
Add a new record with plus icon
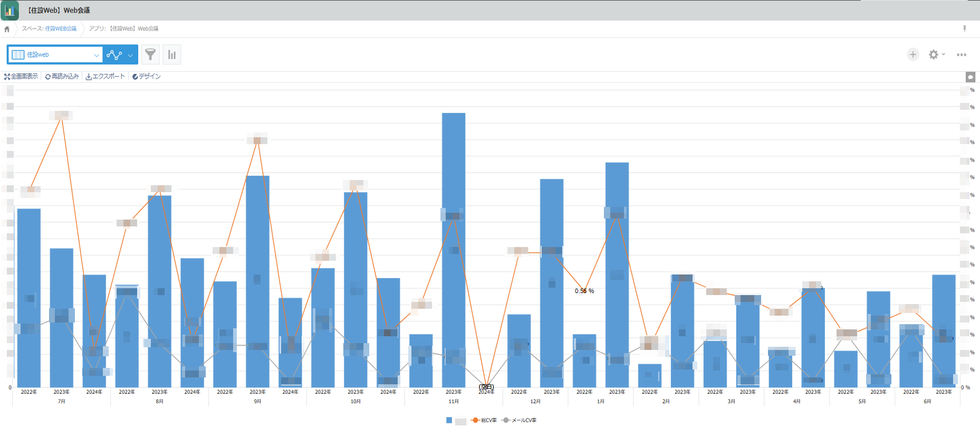912,54
